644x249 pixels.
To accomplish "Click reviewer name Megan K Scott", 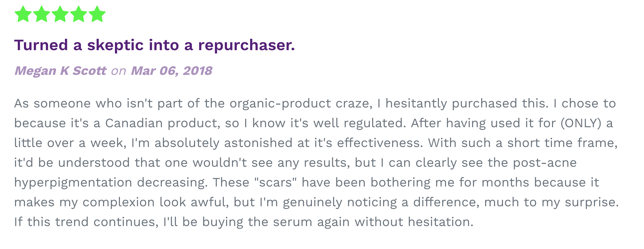I will (61, 71).
